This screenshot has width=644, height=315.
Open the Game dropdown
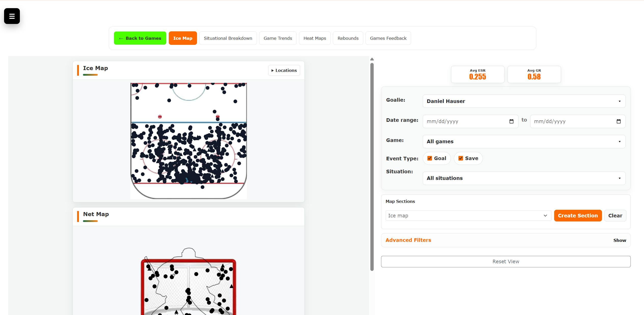524,141
